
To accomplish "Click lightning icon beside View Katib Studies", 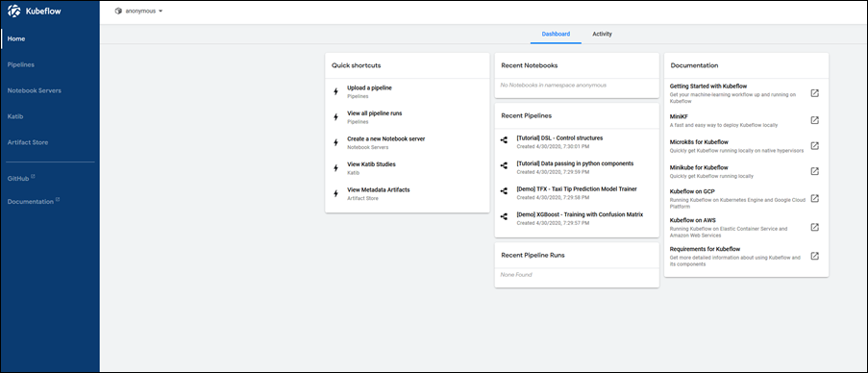I will click(335, 167).
